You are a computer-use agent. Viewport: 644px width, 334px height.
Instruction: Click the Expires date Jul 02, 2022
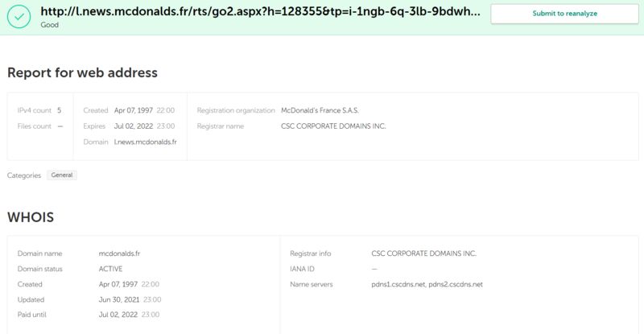click(x=134, y=126)
